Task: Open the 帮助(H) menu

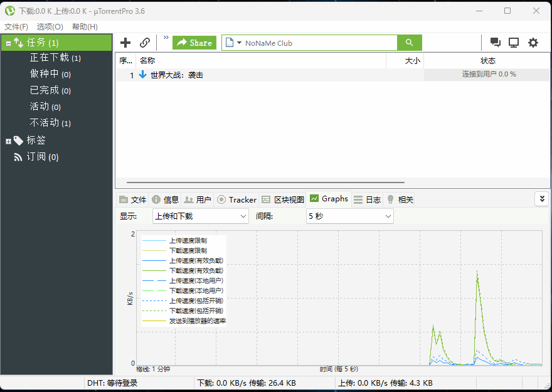Action: 85,27
